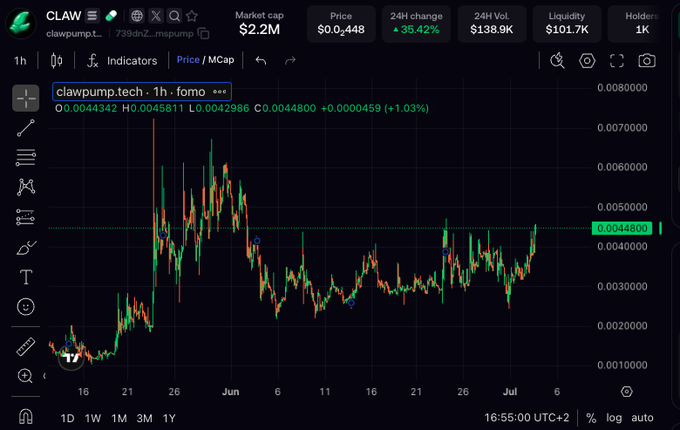Click the green pill icon beside CLAW
This screenshot has width=680, height=430.
click(111, 16)
